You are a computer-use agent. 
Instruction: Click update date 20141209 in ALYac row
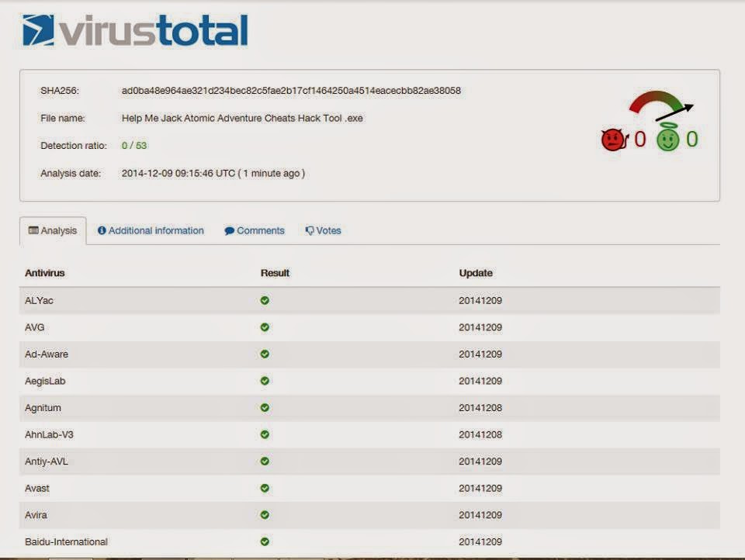pos(480,301)
